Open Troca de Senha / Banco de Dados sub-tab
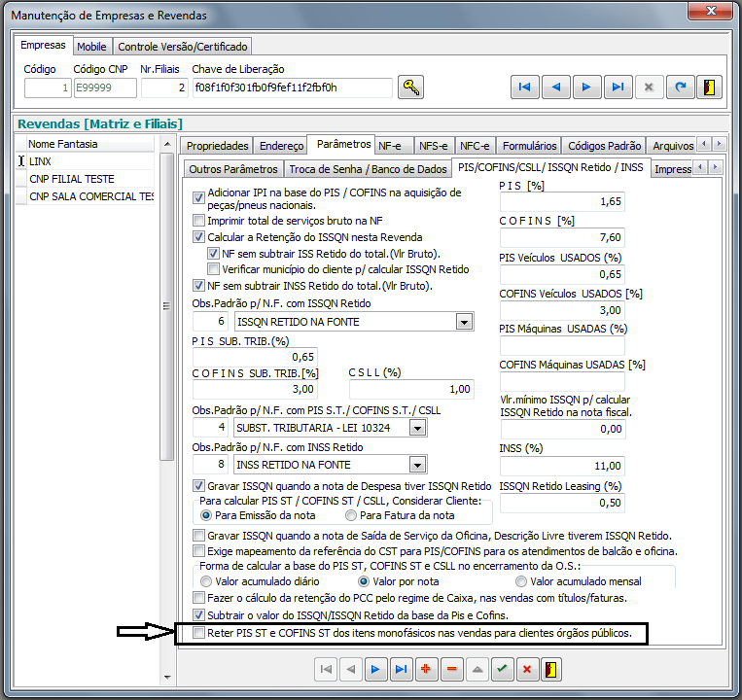The image size is (742, 700). click(369, 169)
